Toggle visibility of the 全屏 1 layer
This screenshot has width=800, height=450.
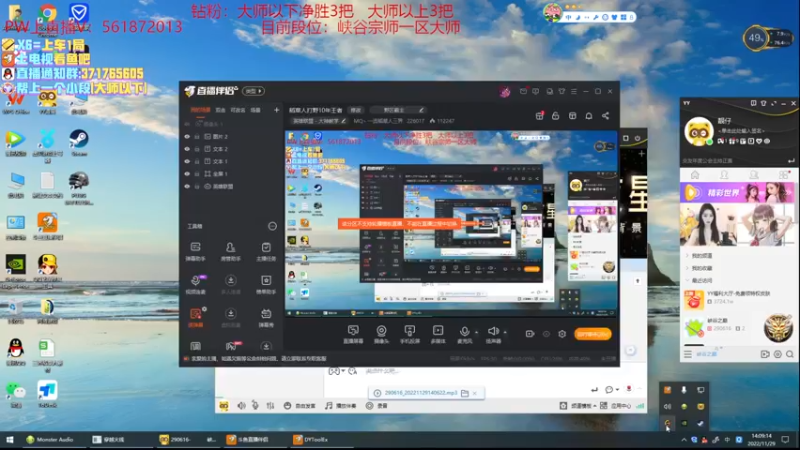pos(187,173)
